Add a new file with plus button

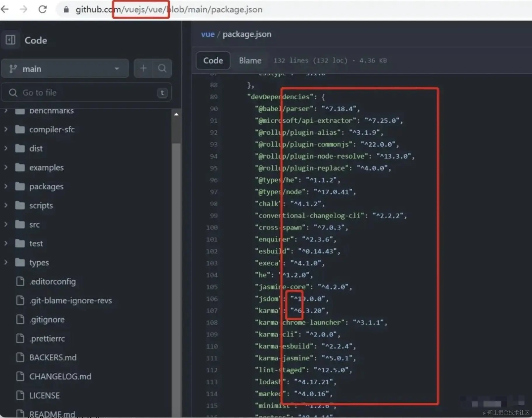(143, 68)
